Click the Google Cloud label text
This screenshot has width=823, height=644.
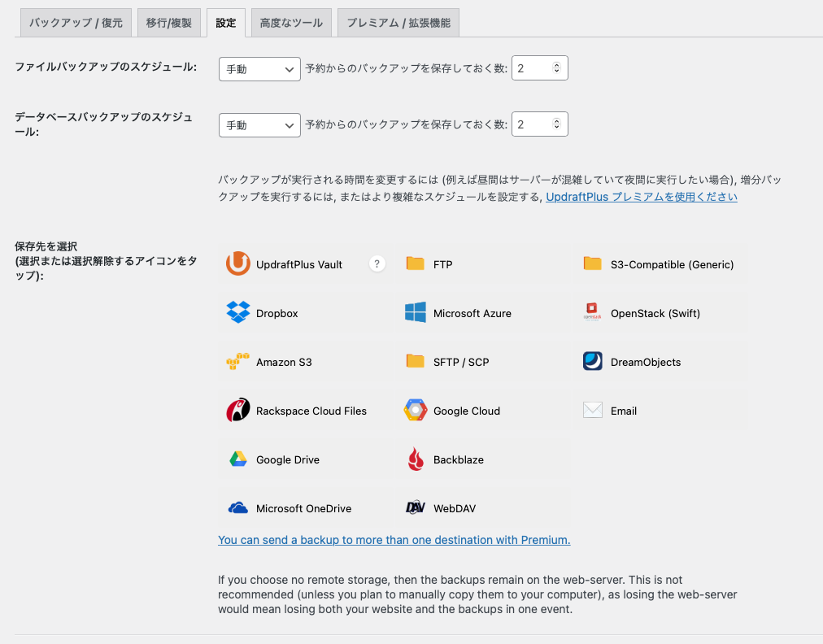[x=467, y=411]
